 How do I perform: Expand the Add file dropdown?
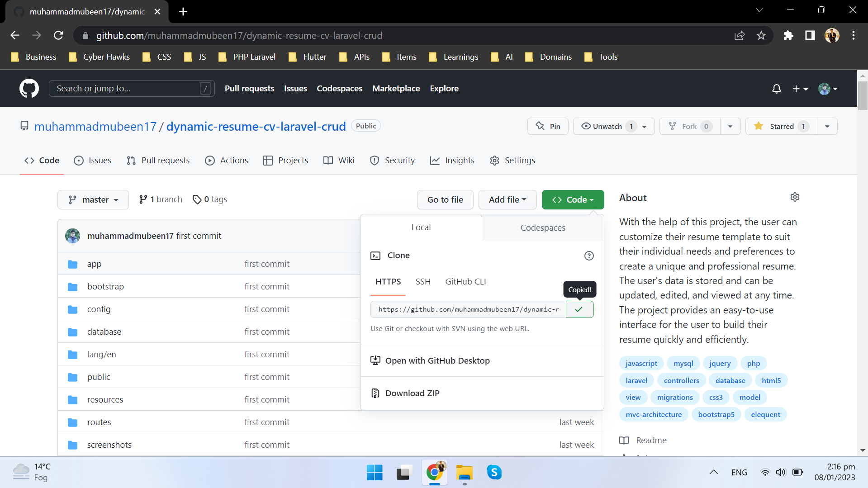pyautogui.click(x=508, y=199)
